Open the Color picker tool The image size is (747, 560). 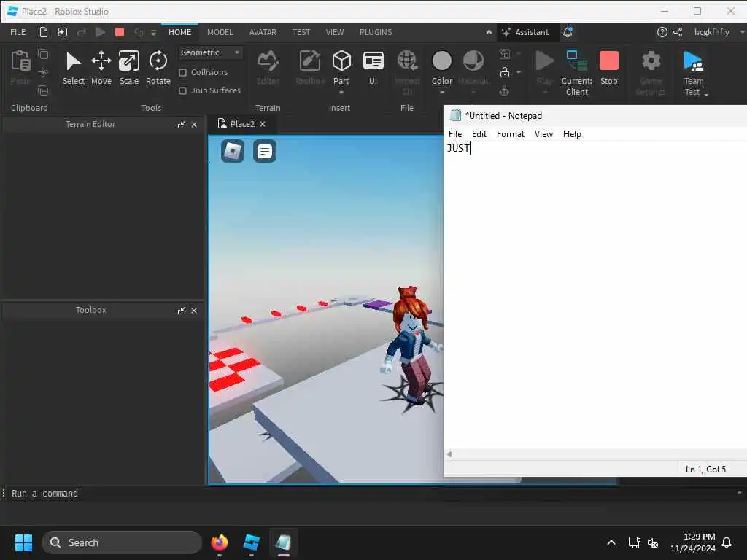[x=441, y=68]
